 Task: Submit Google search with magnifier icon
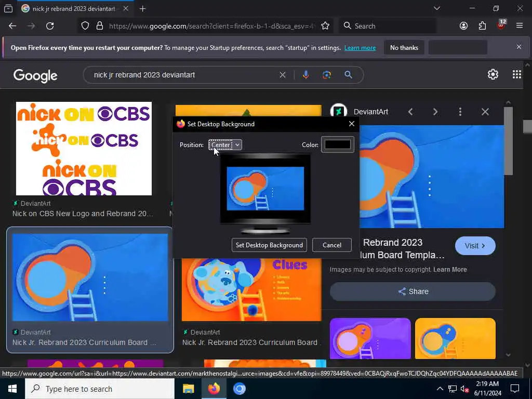pyautogui.click(x=348, y=75)
